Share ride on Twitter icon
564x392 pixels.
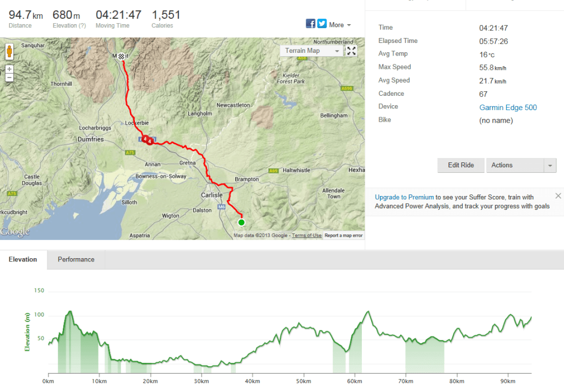(x=322, y=24)
